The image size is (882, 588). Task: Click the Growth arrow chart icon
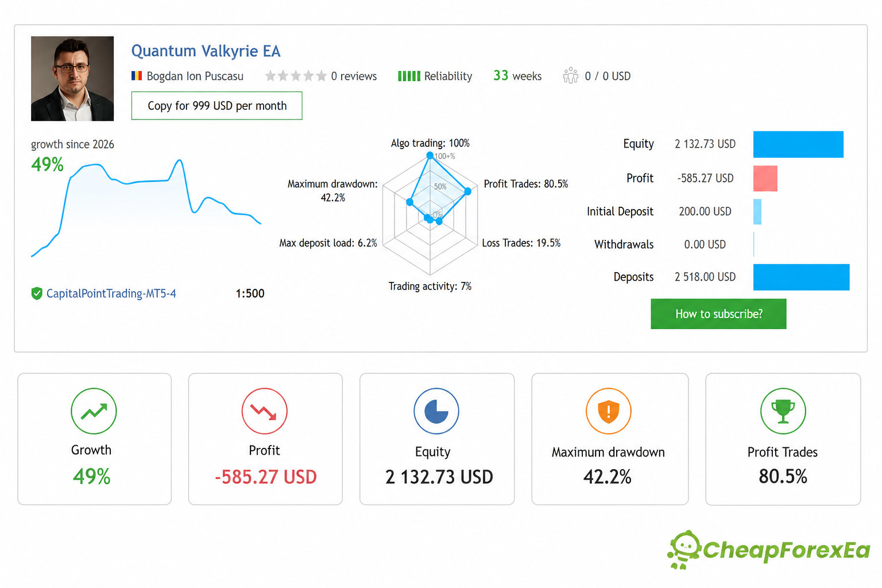coord(94,411)
